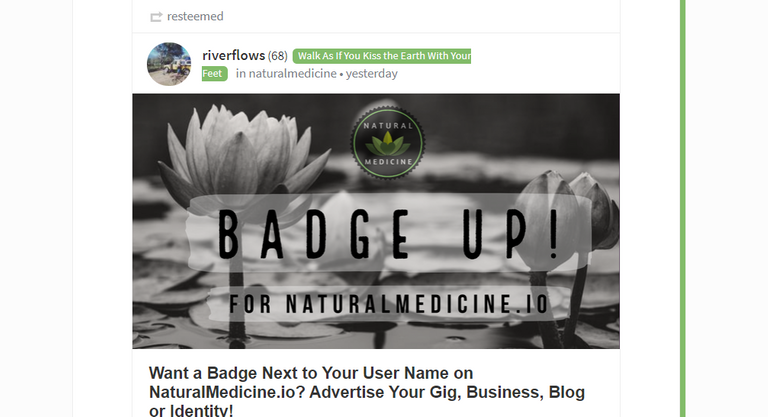Visit the riverflows username link
Screen dimensions: 768x417
coord(234,55)
